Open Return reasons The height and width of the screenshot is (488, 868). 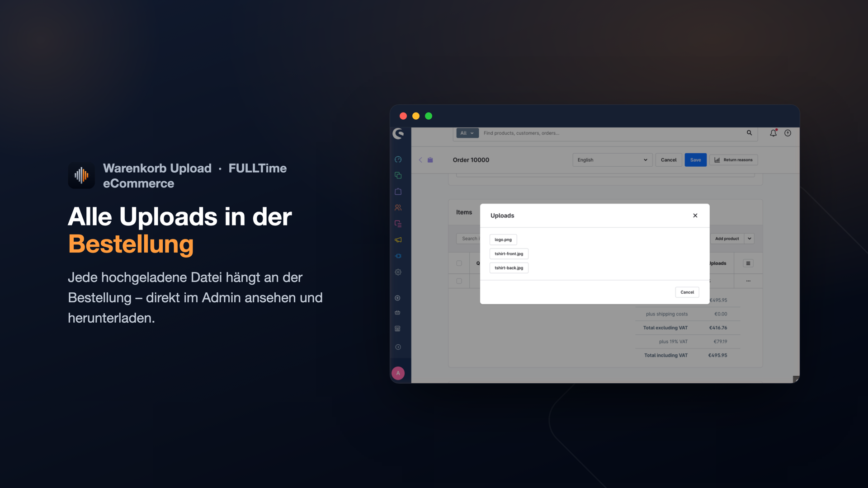click(x=733, y=160)
